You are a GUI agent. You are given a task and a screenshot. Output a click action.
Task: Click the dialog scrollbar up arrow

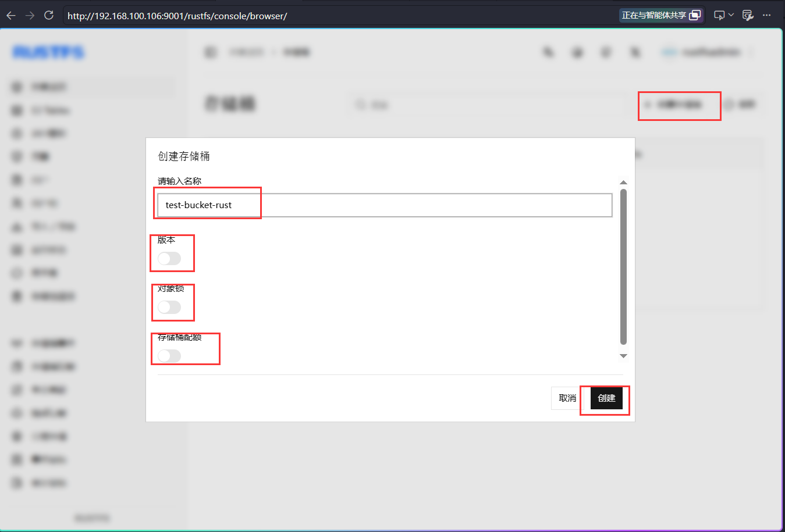[623, 183]
